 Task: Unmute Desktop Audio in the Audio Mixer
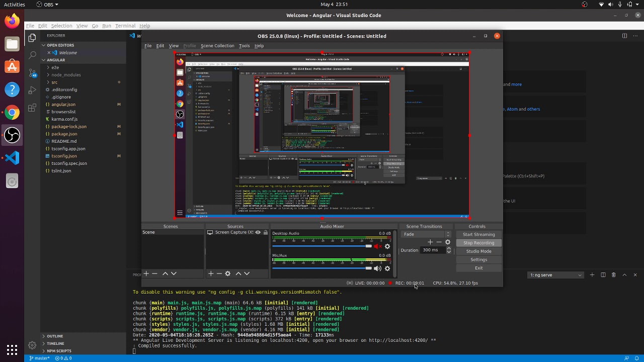point(377,246)
